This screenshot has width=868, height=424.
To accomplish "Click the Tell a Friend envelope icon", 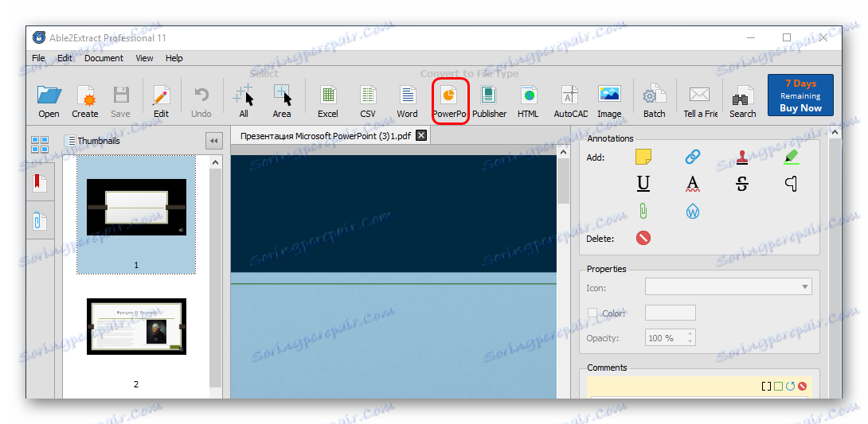I will click(x=700, y=101).
